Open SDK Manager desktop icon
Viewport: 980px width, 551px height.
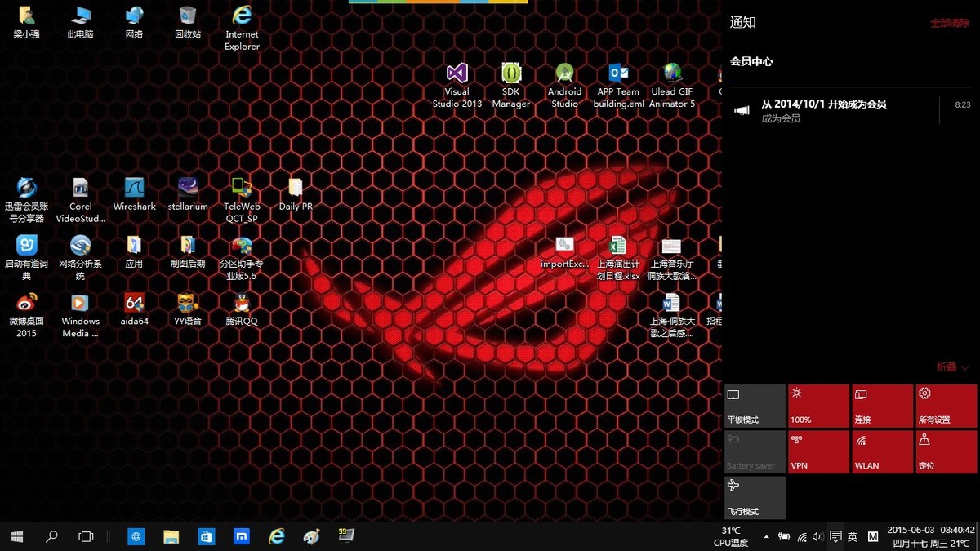point(511,86)
